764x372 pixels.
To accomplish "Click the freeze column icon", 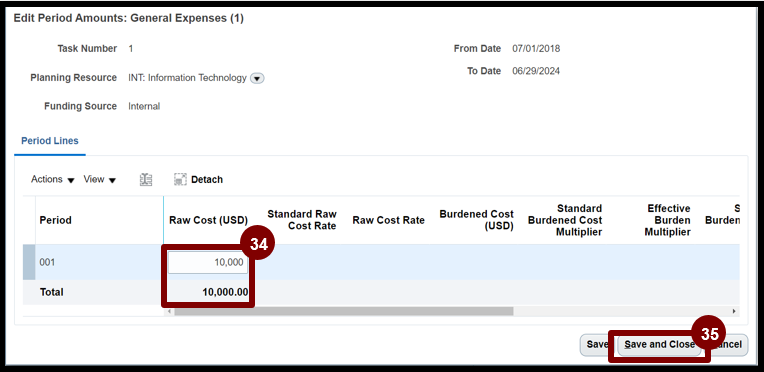I will pos(146,180).
